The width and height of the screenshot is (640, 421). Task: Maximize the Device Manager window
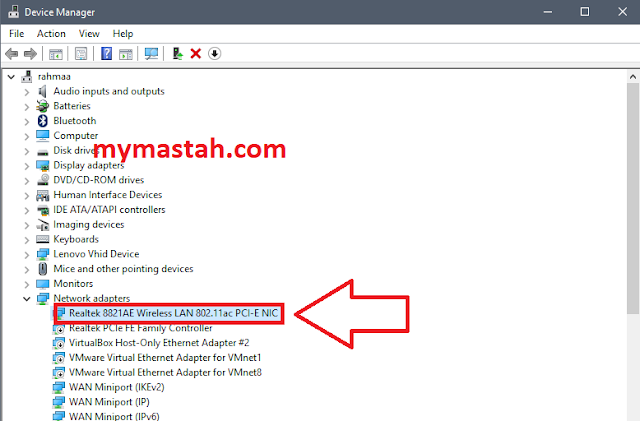click(584, 11)
